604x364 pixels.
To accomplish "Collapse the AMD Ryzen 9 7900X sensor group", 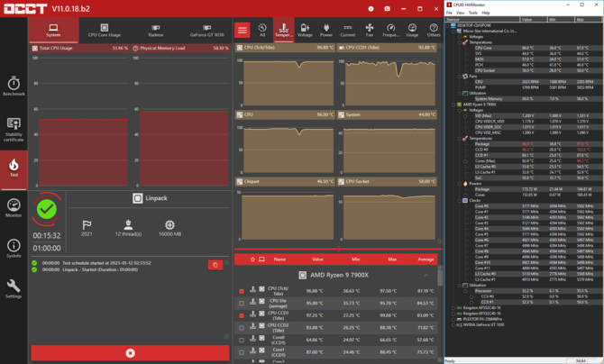I will click(x=426, y=275).
